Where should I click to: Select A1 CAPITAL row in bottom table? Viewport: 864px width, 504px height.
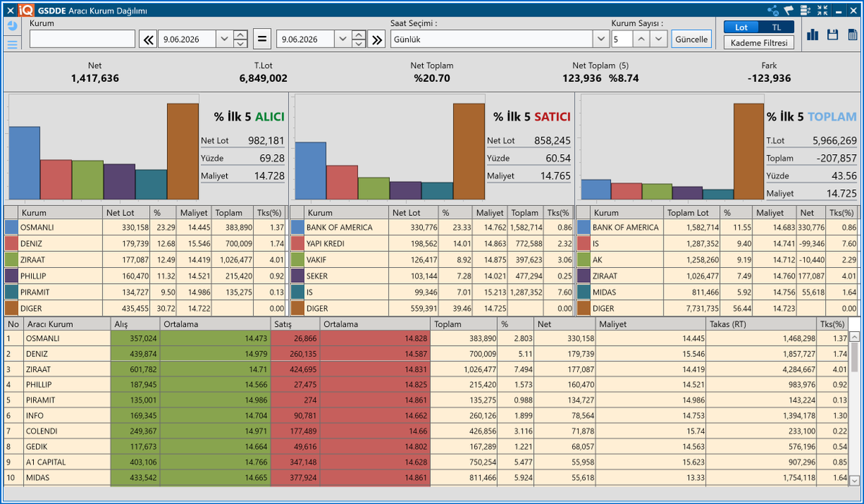pyautogui.click(x=427, y=462)
